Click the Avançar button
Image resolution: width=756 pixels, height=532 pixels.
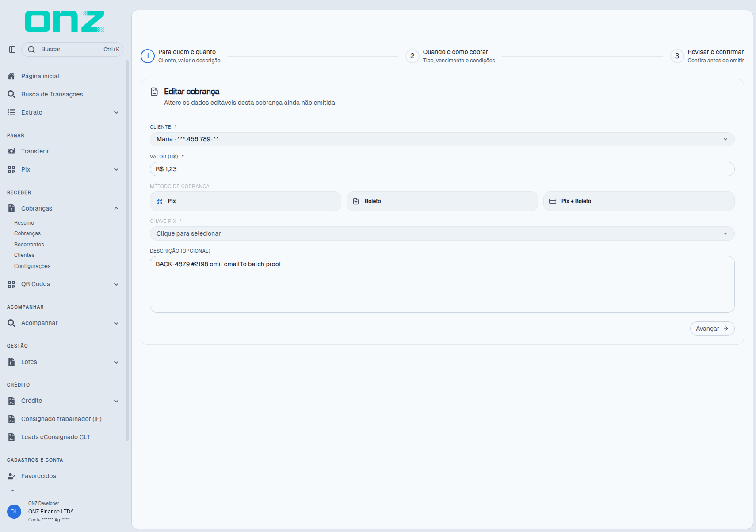[712, 329]
